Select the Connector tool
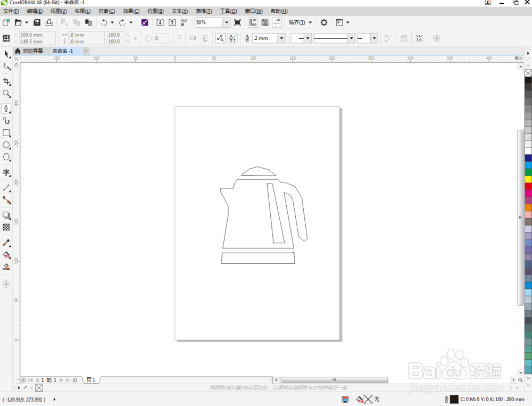The width and height of the screenshot is (532, 406). coord(6,200)
